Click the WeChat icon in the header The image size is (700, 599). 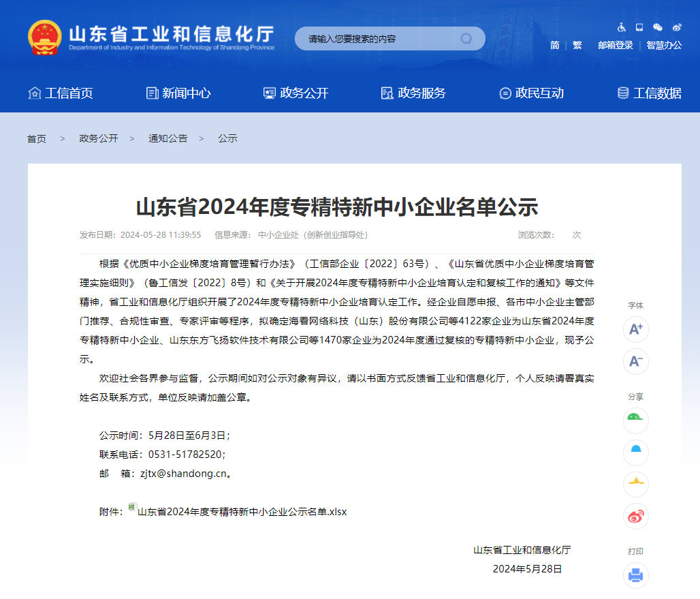[658, 28]
